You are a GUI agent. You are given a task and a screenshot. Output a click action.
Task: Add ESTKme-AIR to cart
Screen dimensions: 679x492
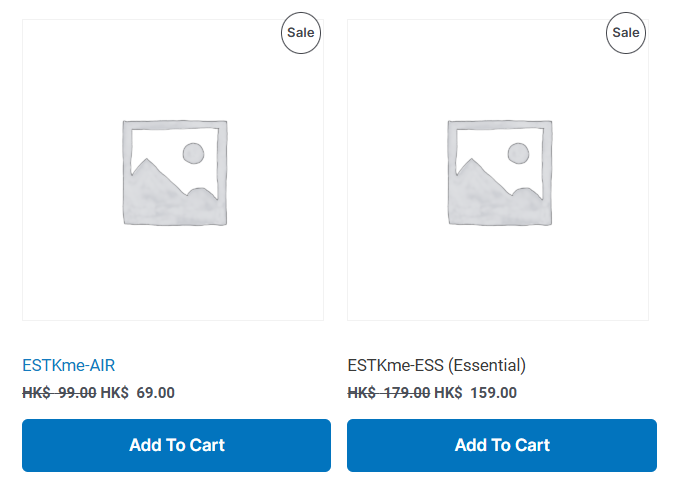coord(176,445)
